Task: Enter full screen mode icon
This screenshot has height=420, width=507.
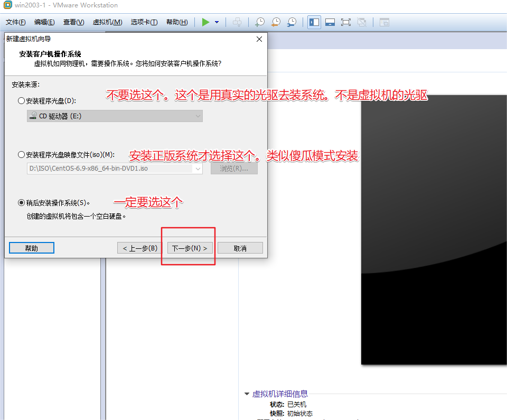Action: tap(345, 22)
